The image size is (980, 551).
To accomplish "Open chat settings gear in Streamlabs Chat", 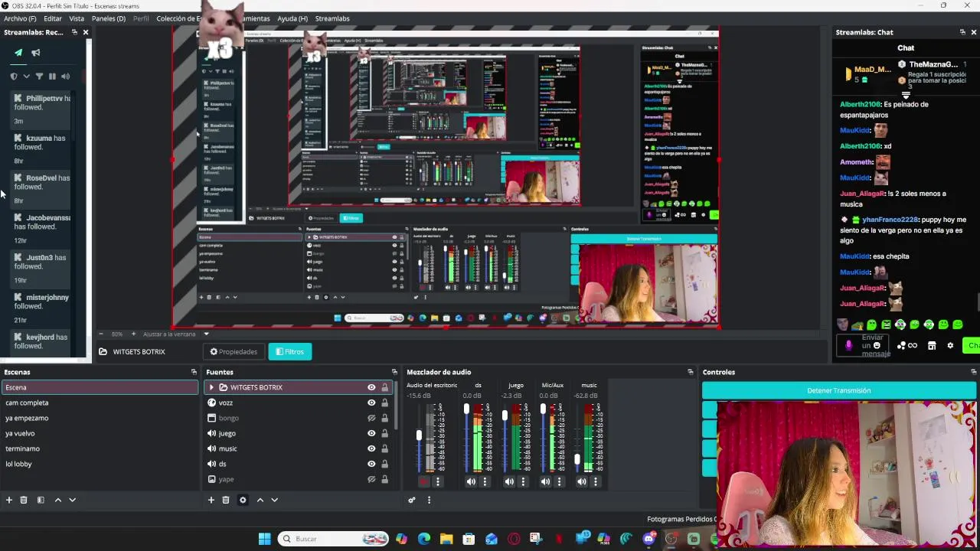I will coord(950,345).
